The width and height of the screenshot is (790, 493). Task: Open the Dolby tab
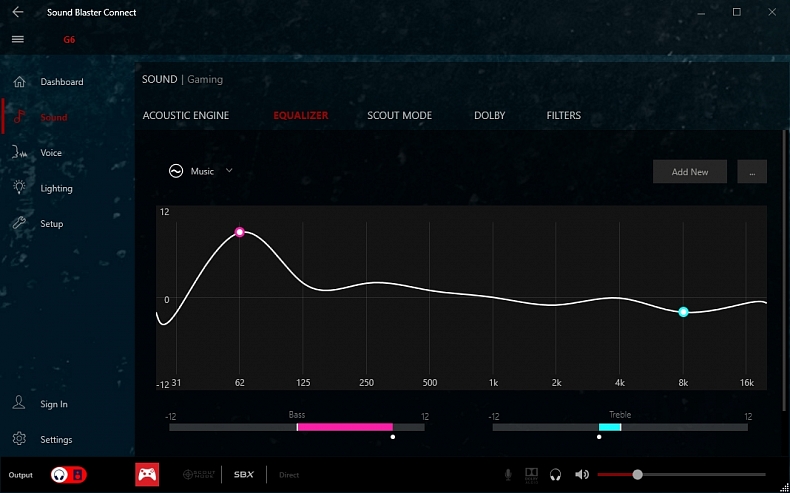489,115
